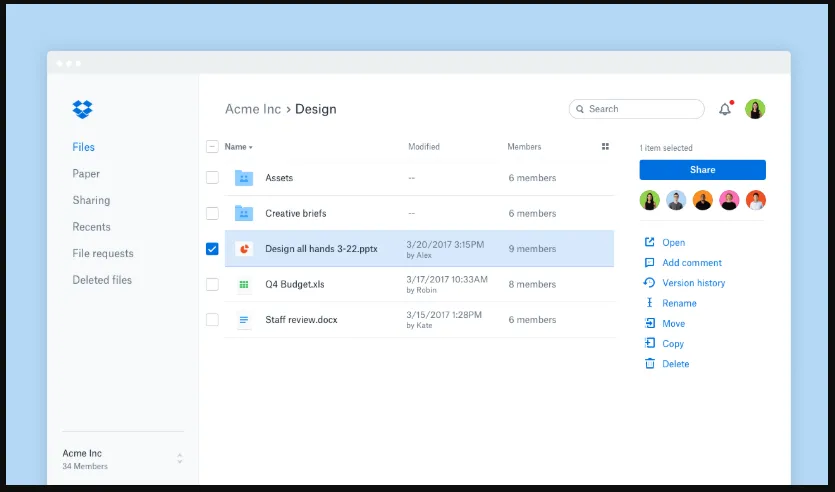Click the Rename cursor icon
835x492 pixels.
coord(649,303)
